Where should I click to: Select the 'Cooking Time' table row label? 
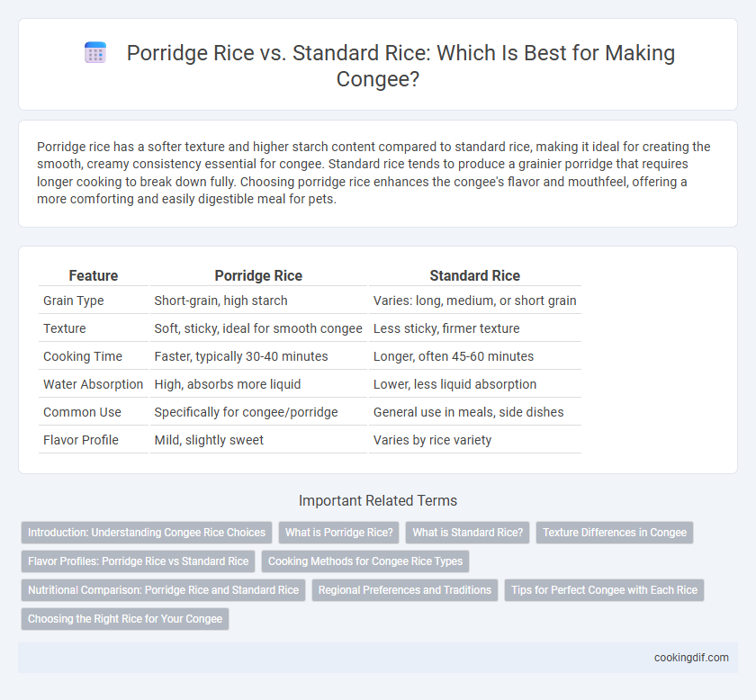tap(83, 356)
